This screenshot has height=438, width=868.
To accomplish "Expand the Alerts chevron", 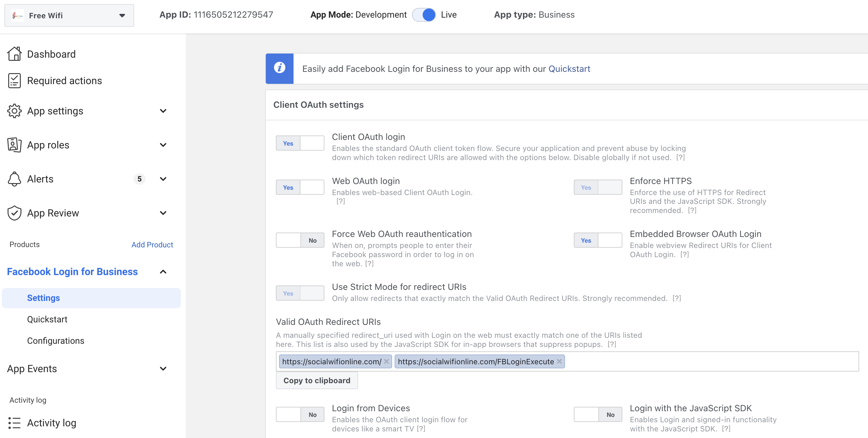I will 163,179.
